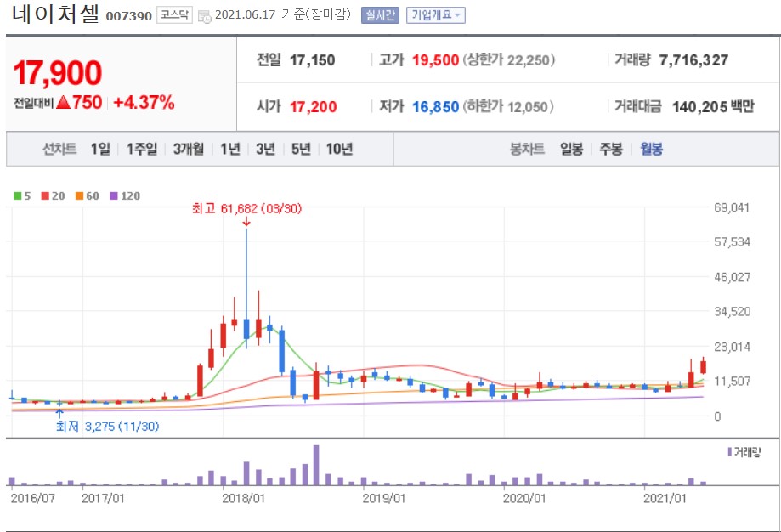Click the 2018/01 axis label
Screen dimensions: 781x532
tap(243, 498)
